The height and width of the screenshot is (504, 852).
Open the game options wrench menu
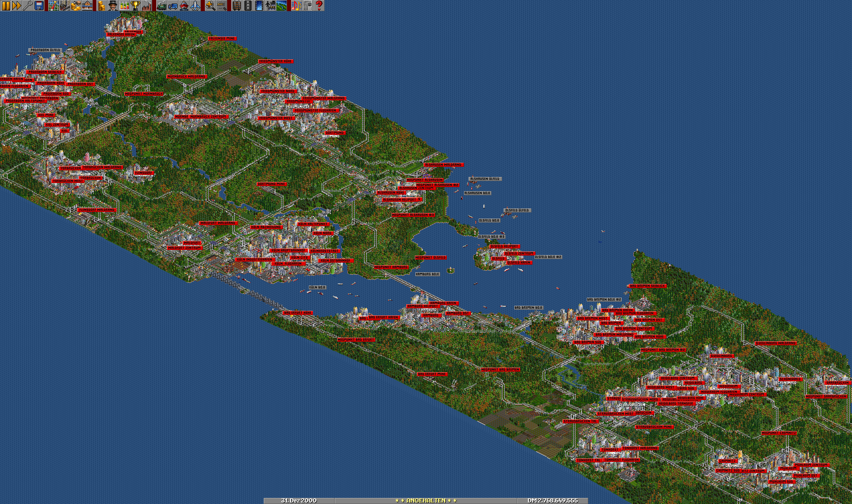(x=28, y=6)
